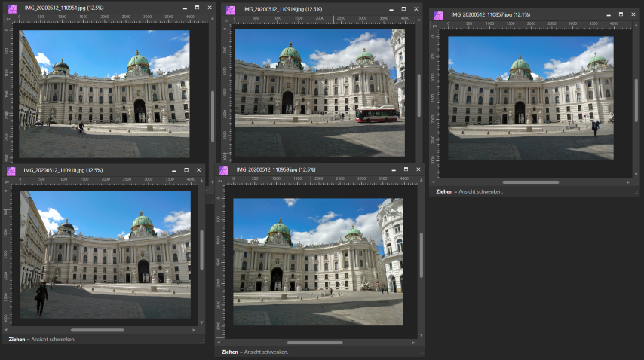Click the px ruler unit corner in 110951.jpg window
644x360 pixels.
click(8, 18)
